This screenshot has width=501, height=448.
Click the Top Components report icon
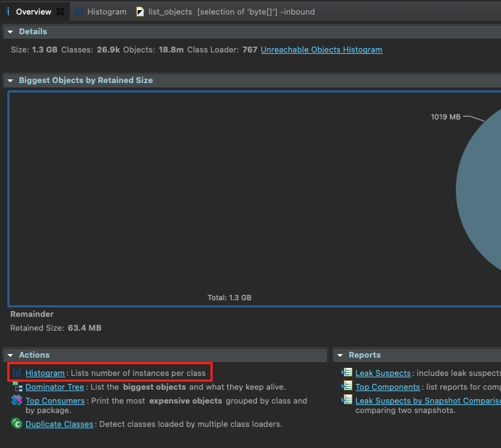coord(347,386)
